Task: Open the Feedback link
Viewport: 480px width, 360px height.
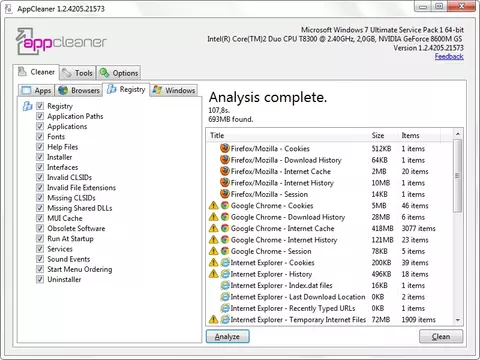Action: [449, 57]
